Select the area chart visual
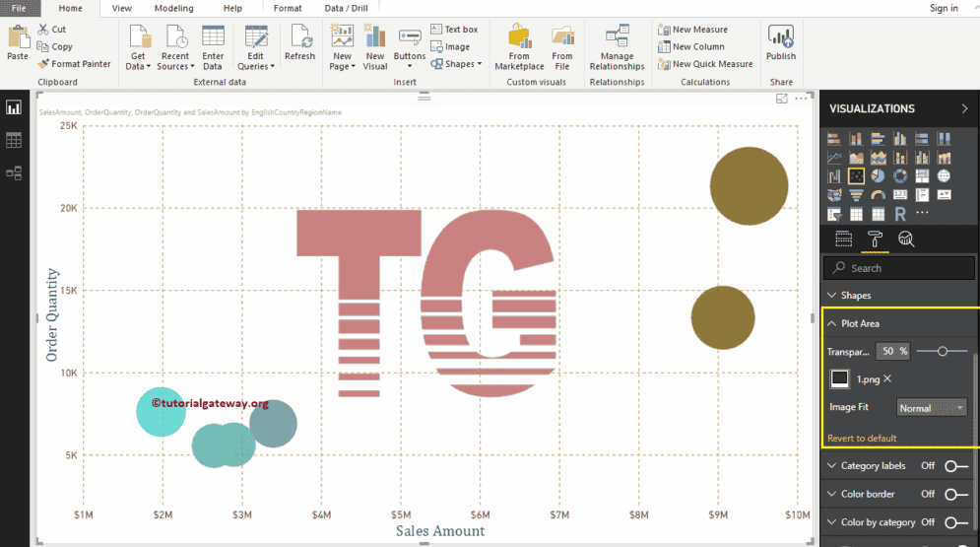Image resolution: width=980 pixels, height=547 pixels. (x=856, y=158)
